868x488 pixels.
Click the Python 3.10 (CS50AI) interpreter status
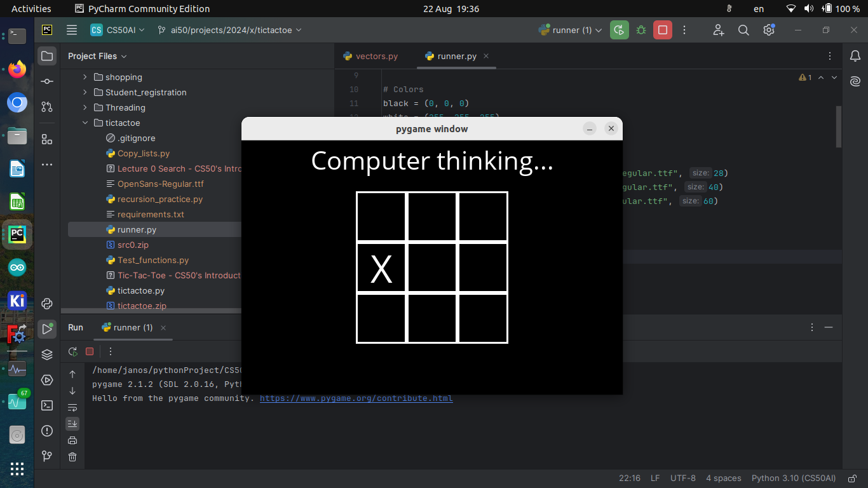coord(794,478)
